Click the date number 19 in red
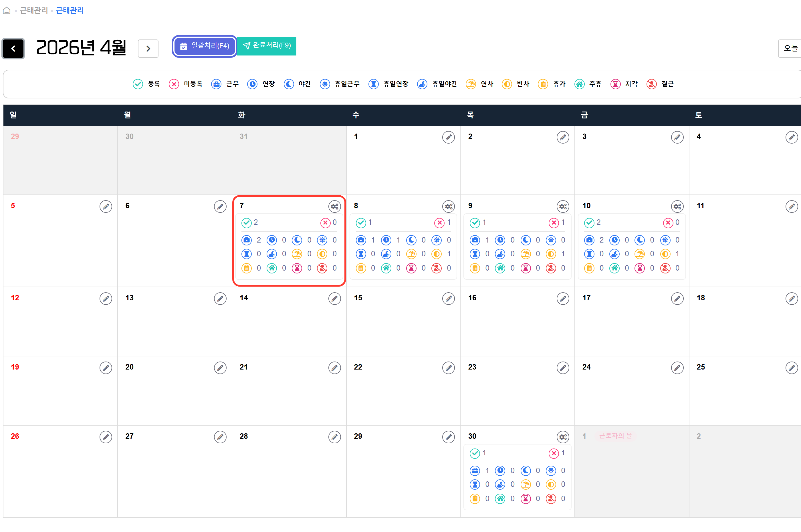The height and width of the screenshot is (532, 801). 15,367
